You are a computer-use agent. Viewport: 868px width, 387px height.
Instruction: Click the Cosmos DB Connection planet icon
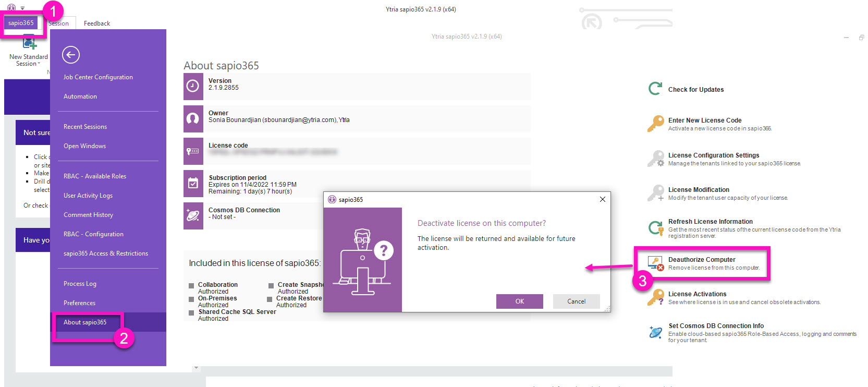pyautogui.click(x=193, y=215)
